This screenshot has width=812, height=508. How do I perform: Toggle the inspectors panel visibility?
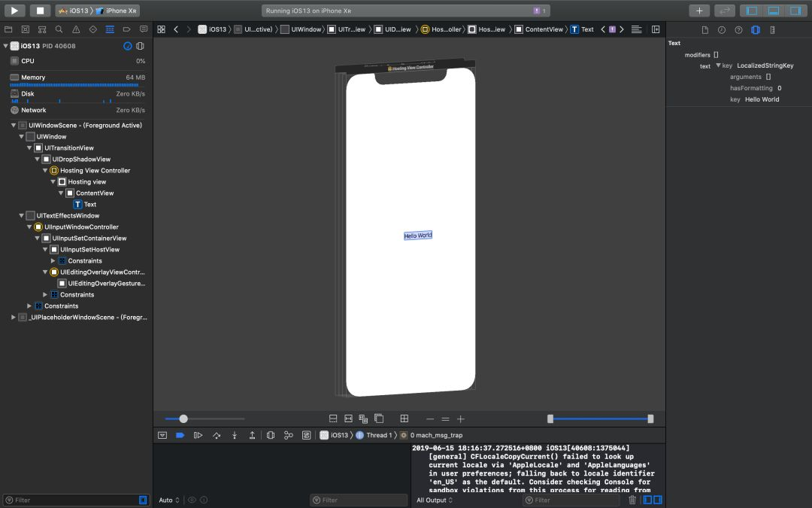click(795, 11)
